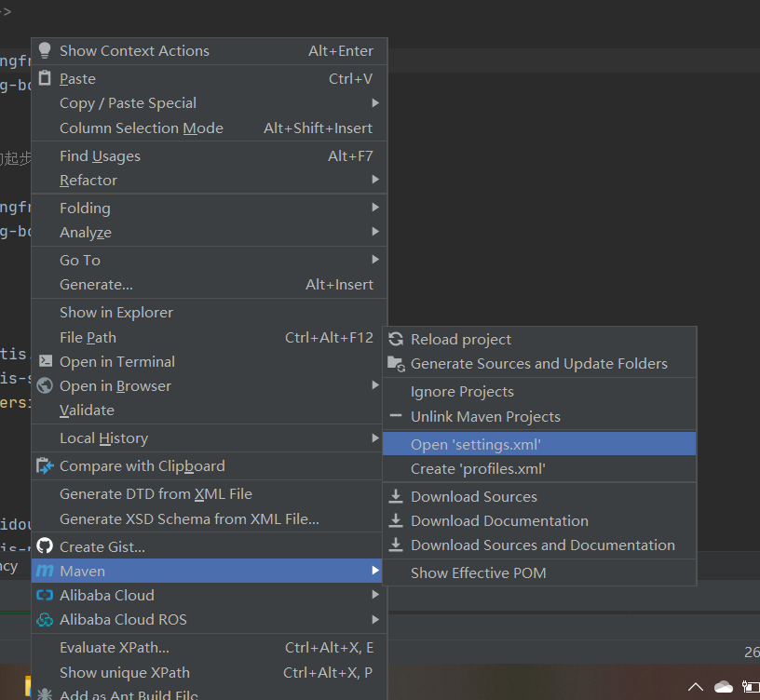760x700 pixels.
Task: Expand the Alibaba Cloud submenu arrow
Action: coord(375,595)
